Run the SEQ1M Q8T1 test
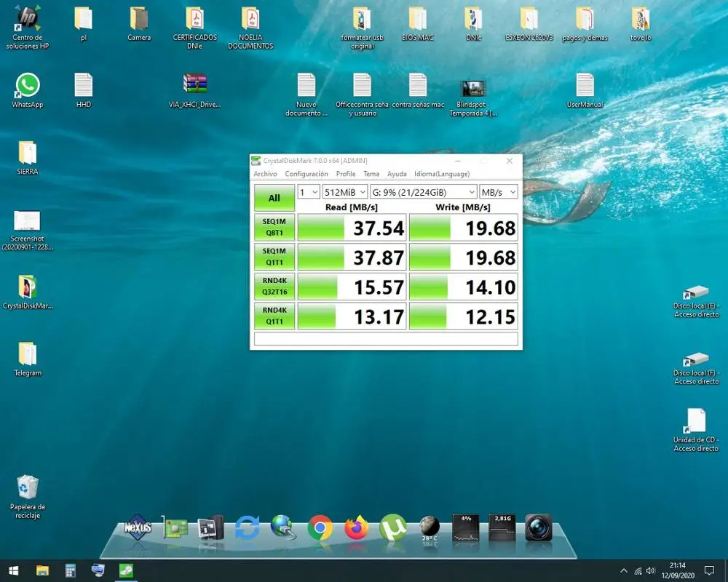 click(274, 228)
